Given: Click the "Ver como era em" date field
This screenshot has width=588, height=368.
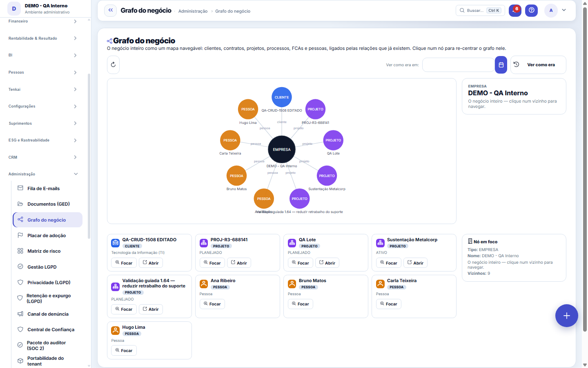Looking at the screenshot, I should (458, 65).
